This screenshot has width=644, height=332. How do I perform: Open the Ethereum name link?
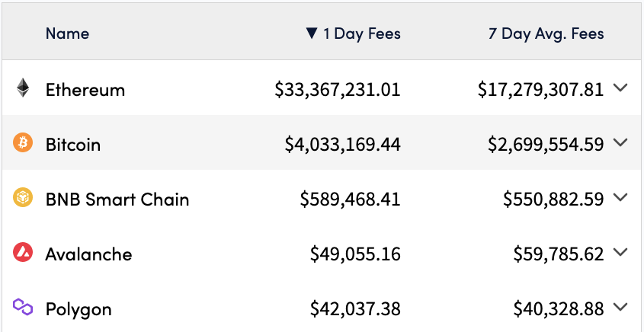[x=85, y=90]
